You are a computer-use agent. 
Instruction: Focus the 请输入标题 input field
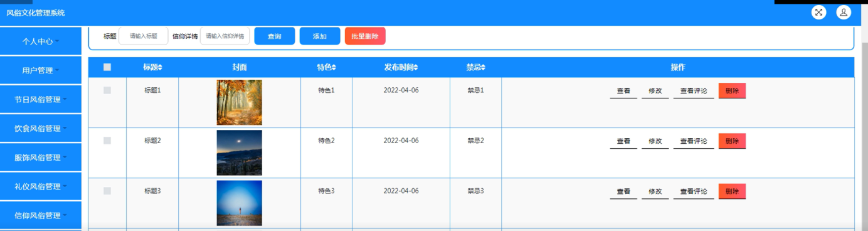[144, 36]
